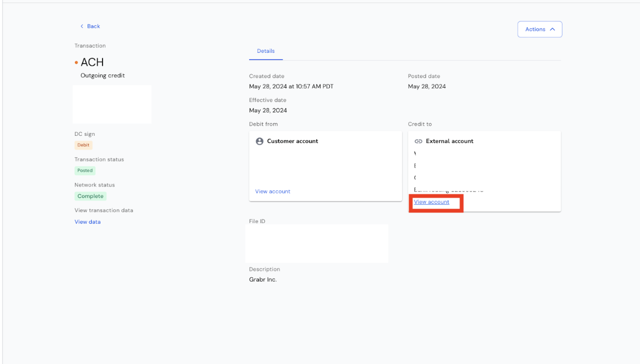
Task: Click the Debit DC sign badge
Action: 84,145
